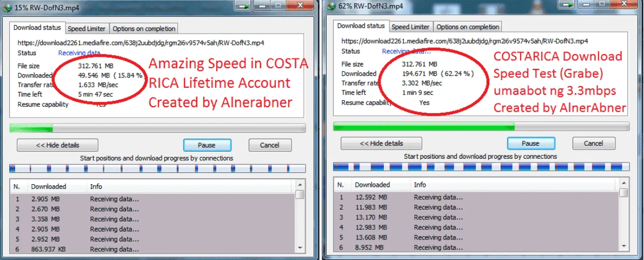Close the 15% RW-DofN3.mp4 window

(300, 5)
